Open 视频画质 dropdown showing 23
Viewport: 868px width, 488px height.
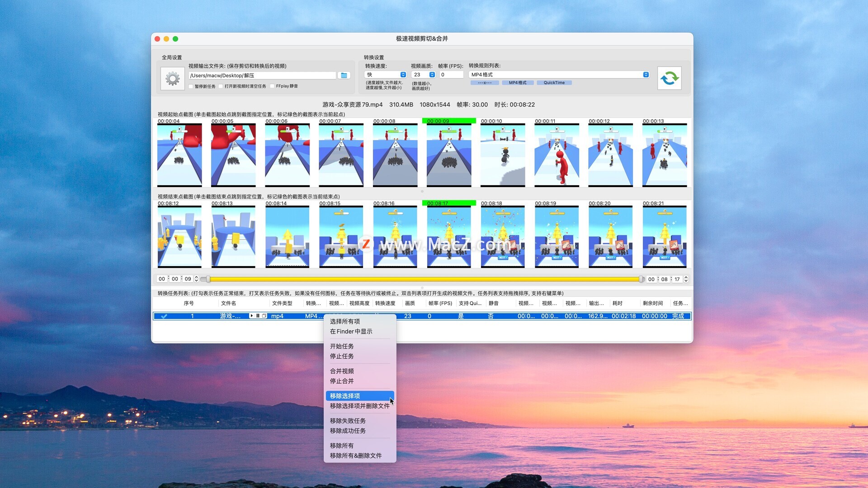[423, 75]
